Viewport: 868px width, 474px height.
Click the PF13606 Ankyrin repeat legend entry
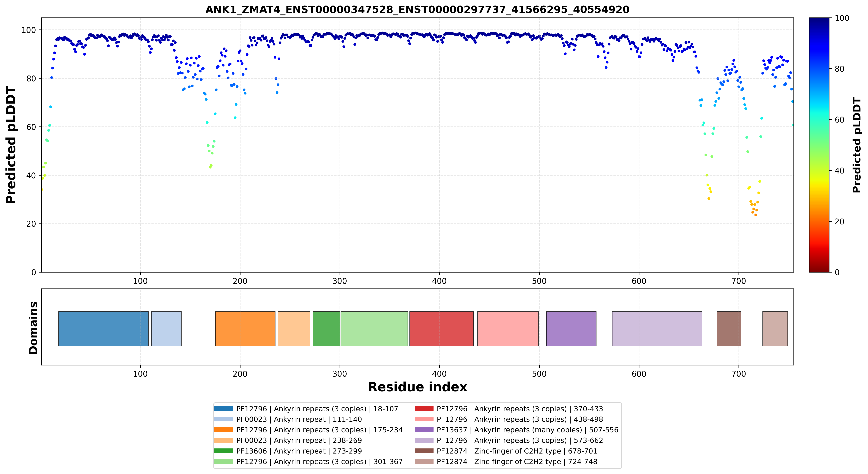click(x=288, y=451)
